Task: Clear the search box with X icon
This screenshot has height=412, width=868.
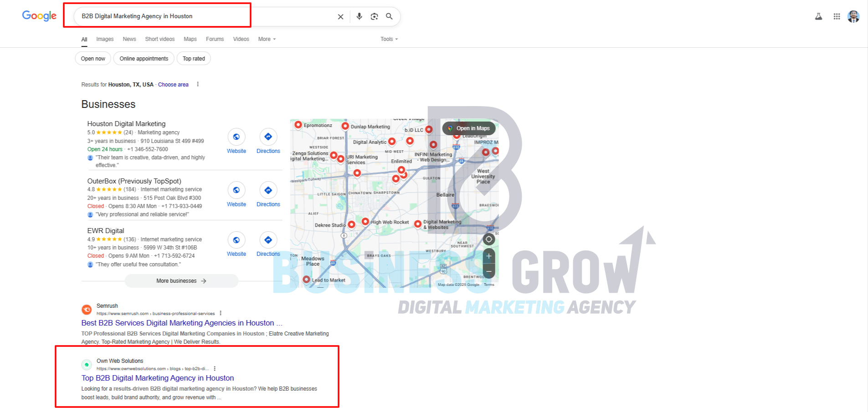Action: pyautogui.click(x=340, y=16)
